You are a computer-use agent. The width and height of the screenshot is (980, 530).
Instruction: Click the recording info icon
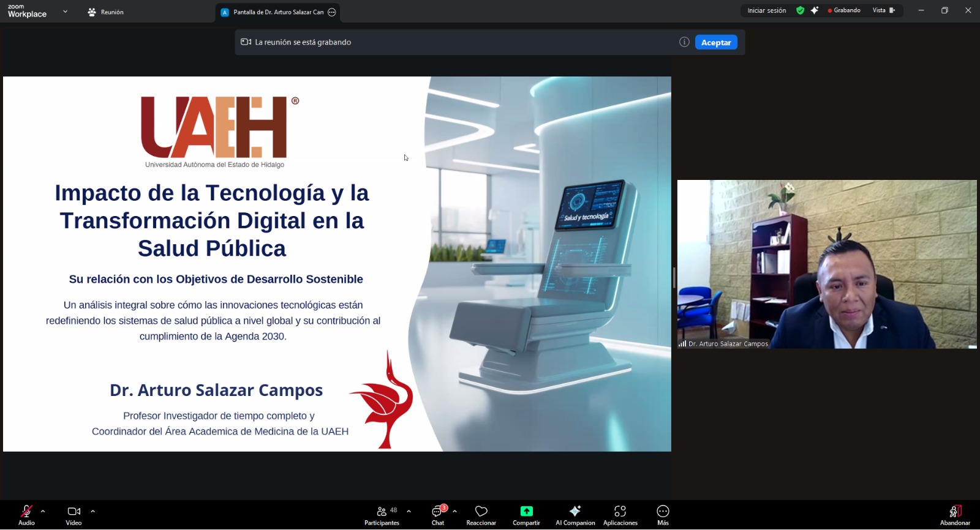point(684,42)
